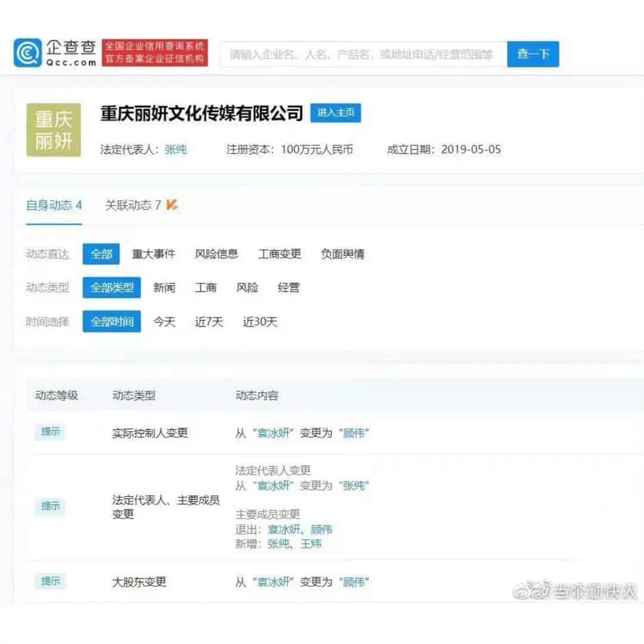Select 今天 under 时间选择
Image resolution: width=644 pixels, height=644 pixels.
click(x=163, y=321)
